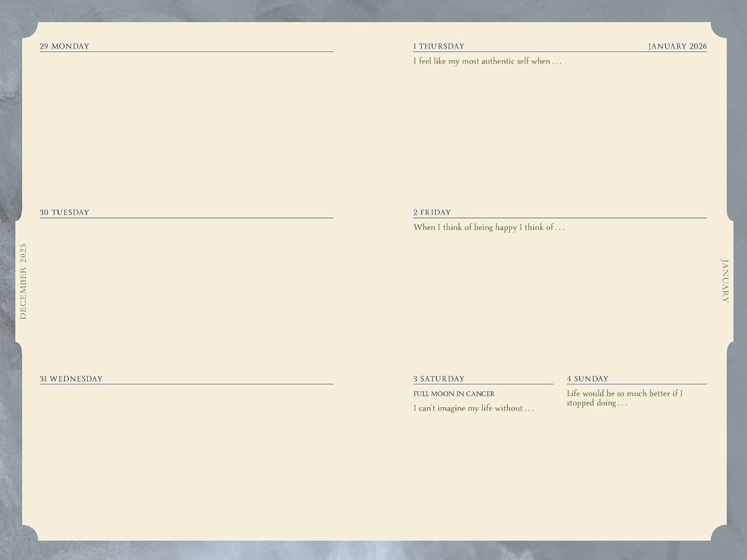Click the 'being happy' journal prompt

point(489,227)
